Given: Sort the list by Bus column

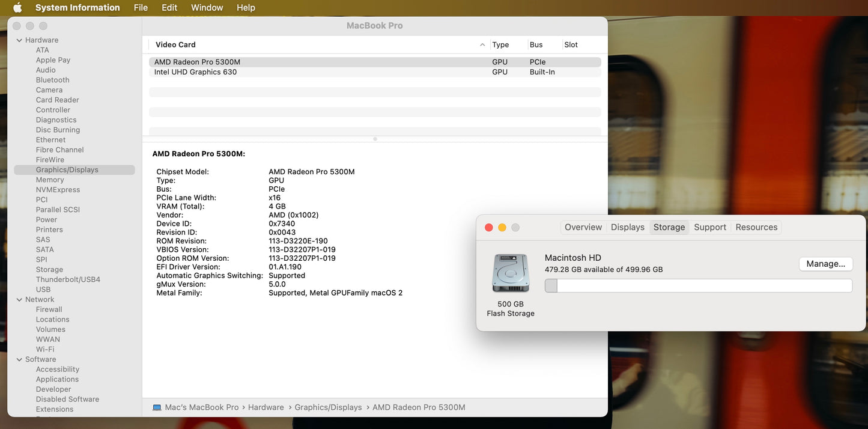Looking at the screenshot, I should click(536, 45).
